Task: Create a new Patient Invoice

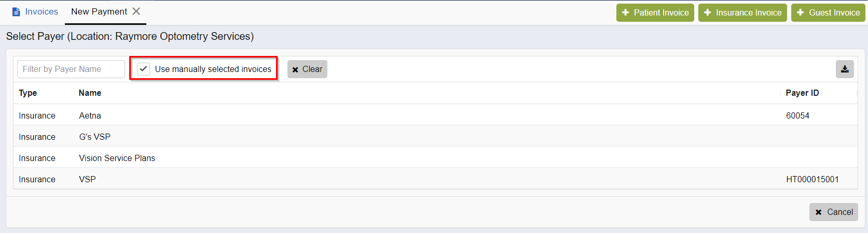Action: [x=655, y=12]
